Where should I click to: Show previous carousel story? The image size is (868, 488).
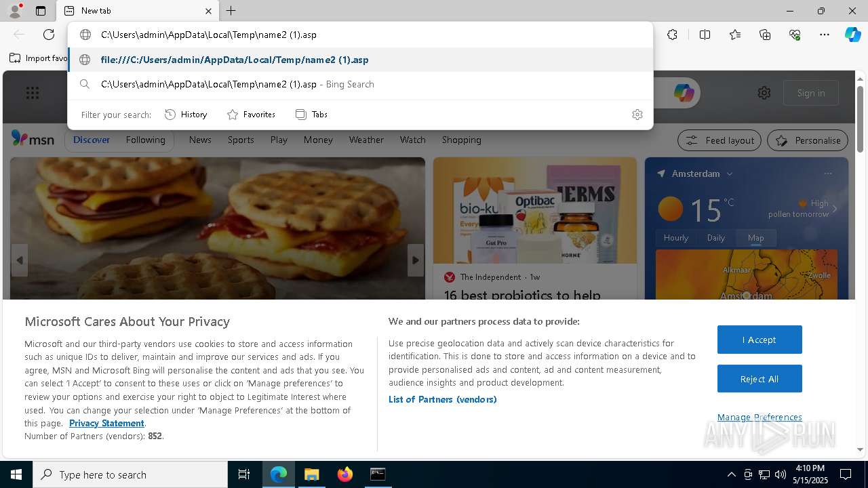pyautogui.click(x=20, y=260)
